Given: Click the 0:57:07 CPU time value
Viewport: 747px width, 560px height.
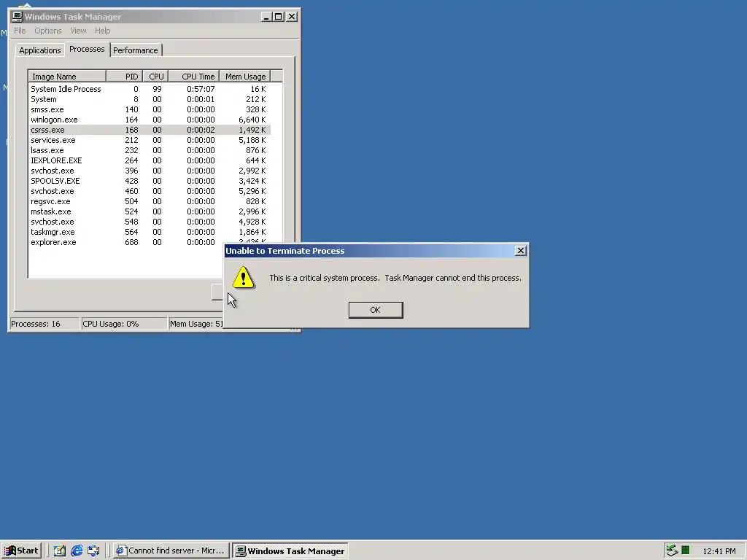Looking at the screenshot, I should pos(201,89).
